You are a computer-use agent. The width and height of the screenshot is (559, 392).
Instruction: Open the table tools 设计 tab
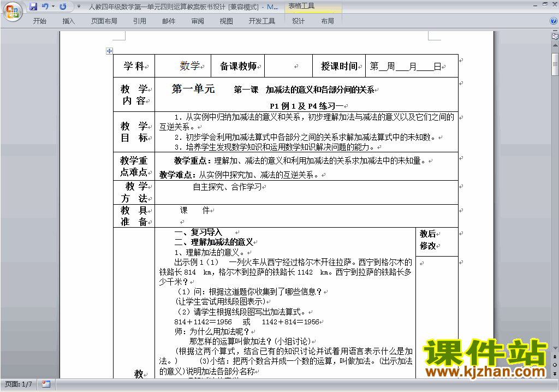coord(298,21)
